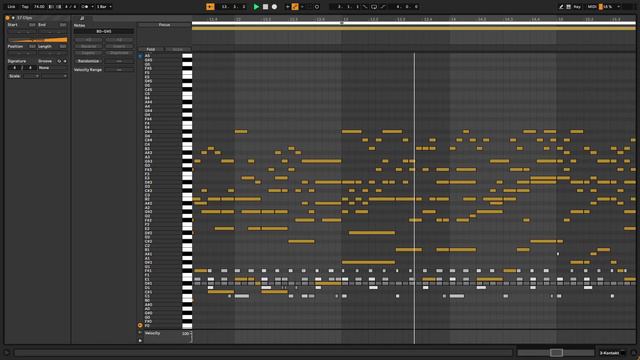This screenshot has width=640, height=360.
Task: Click the Set button next to Start
Action: [32, 25]
